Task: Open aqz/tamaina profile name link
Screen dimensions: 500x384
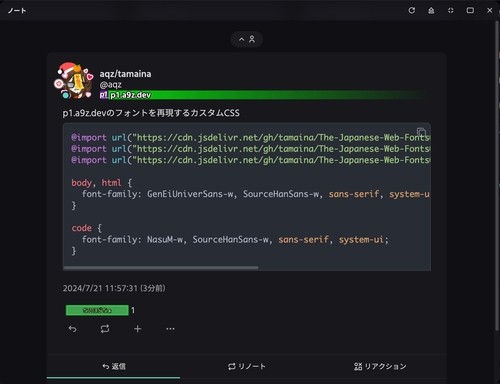Action: click(x=125, y=74)
